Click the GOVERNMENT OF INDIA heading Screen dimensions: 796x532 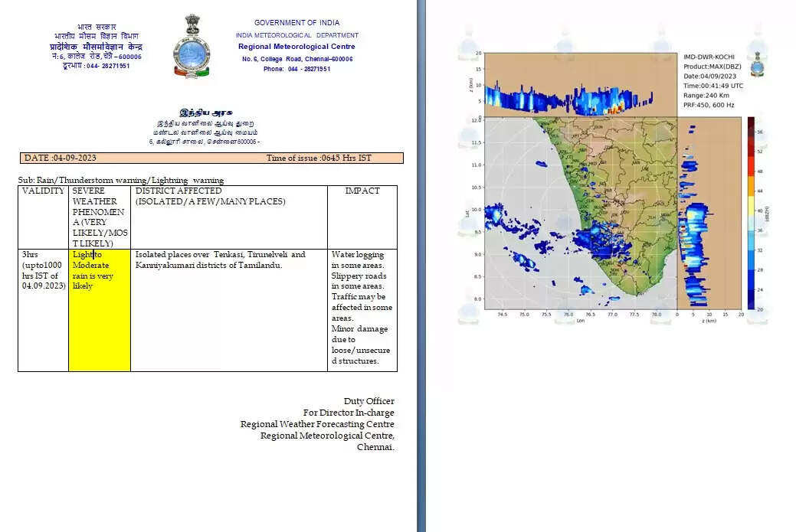point(296,23)
